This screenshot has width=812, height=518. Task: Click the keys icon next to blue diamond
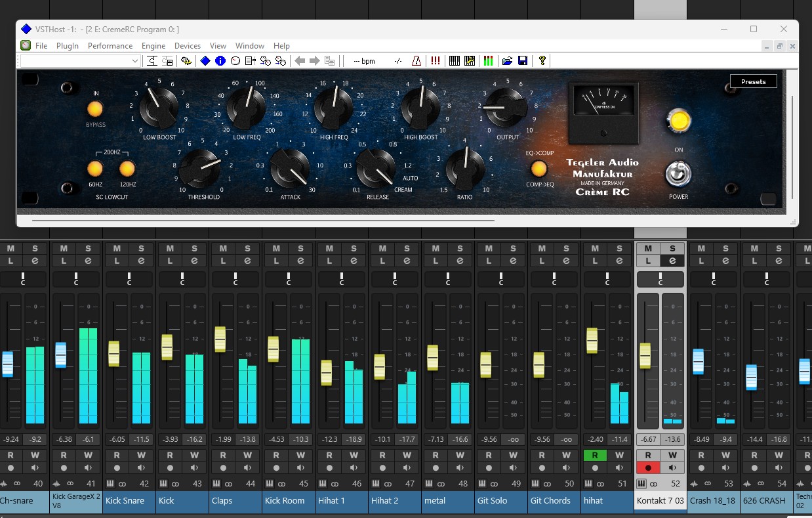coord(187,61)
